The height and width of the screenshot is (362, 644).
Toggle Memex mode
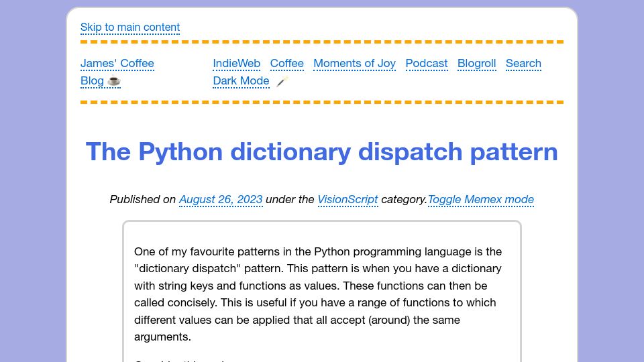pos(480,200)
